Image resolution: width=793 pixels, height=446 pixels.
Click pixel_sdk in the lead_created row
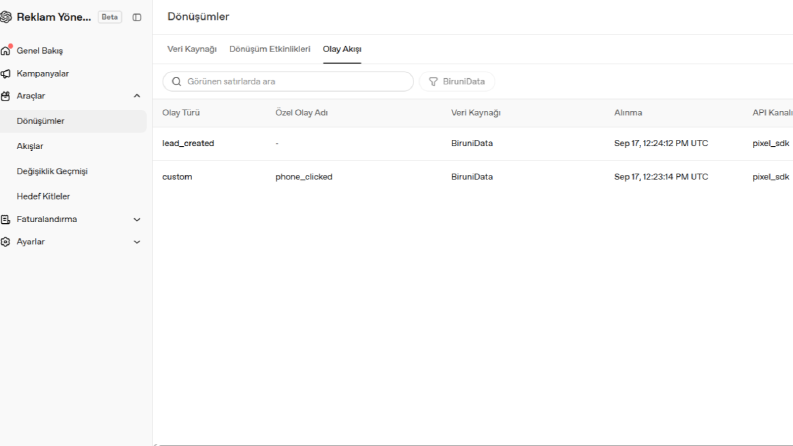(x=771, y=144)
